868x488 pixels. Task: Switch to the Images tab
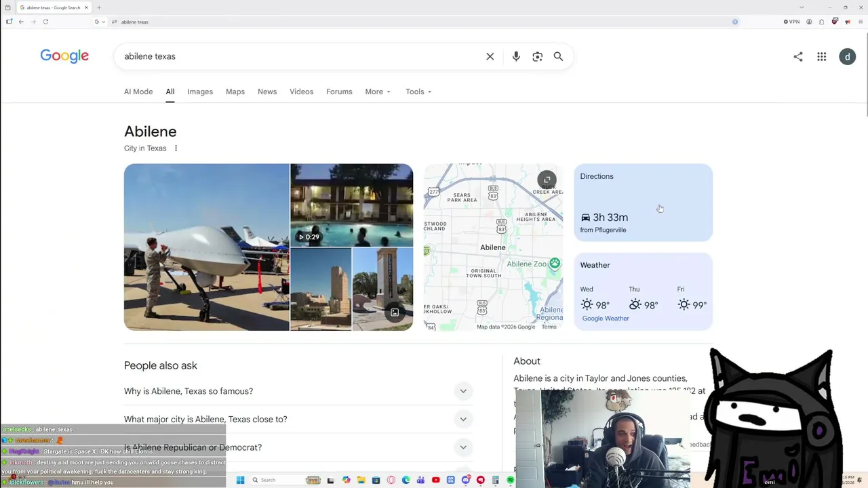click(x=200, y=91)
